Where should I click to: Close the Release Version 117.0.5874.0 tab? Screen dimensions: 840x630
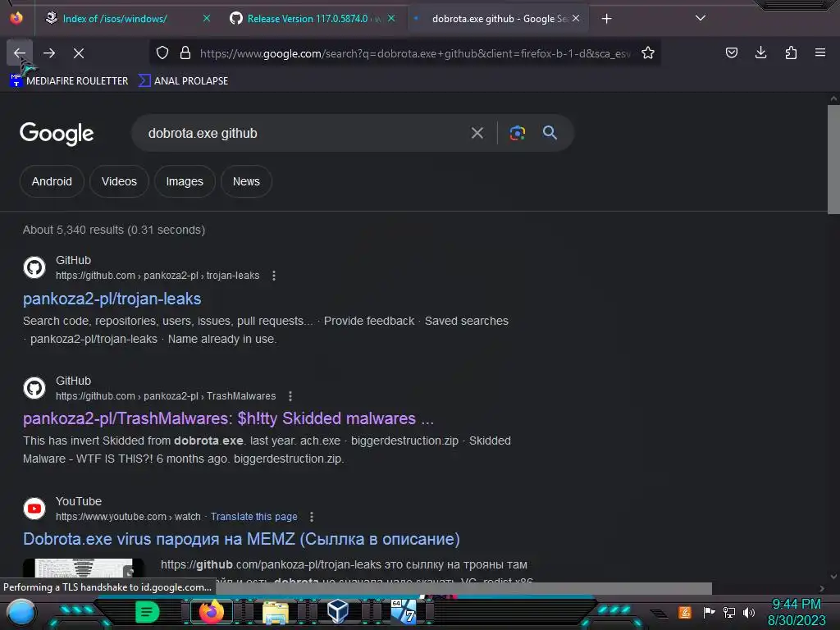[x=391, y=18]
